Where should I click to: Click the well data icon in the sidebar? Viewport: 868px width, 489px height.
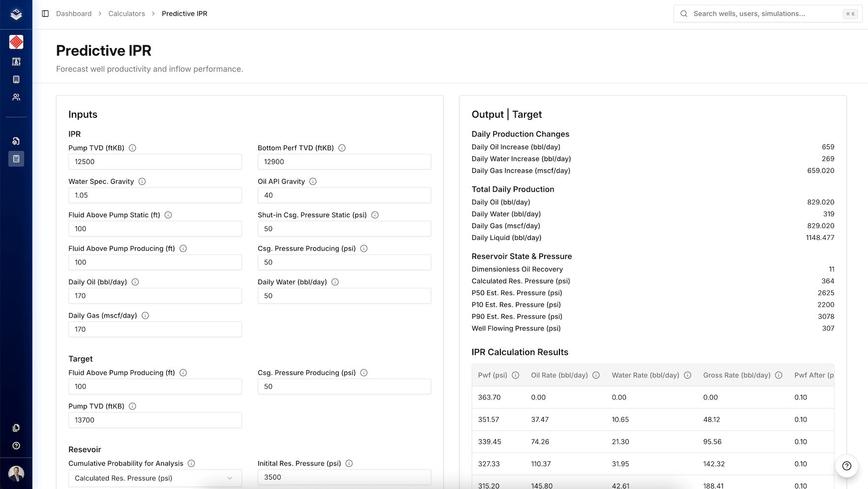click(x=16, y=141)
